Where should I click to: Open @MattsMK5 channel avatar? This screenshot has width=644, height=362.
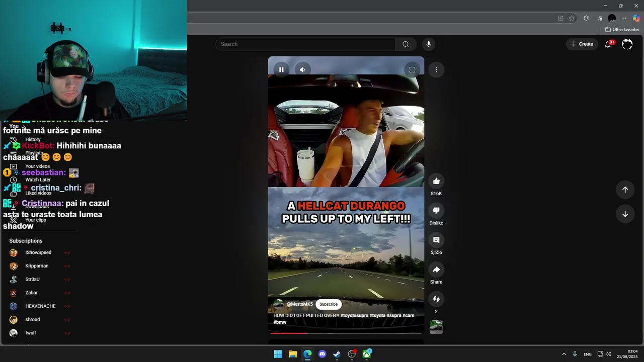279,304
